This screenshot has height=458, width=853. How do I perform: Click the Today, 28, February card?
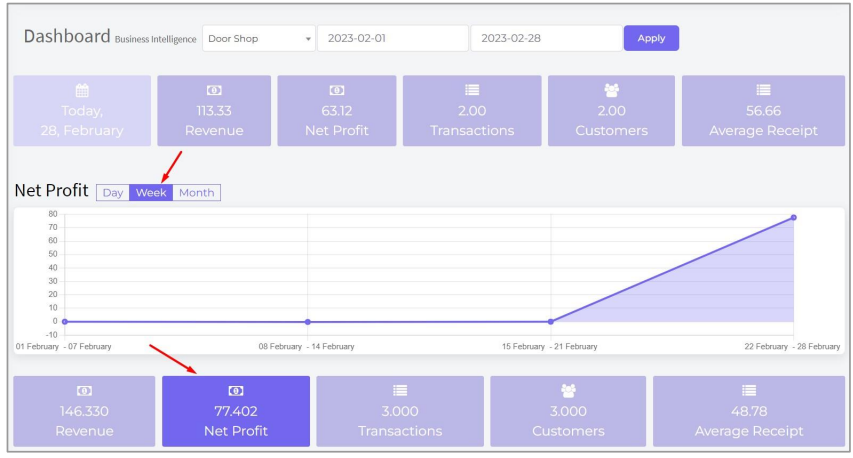(82, 110)
